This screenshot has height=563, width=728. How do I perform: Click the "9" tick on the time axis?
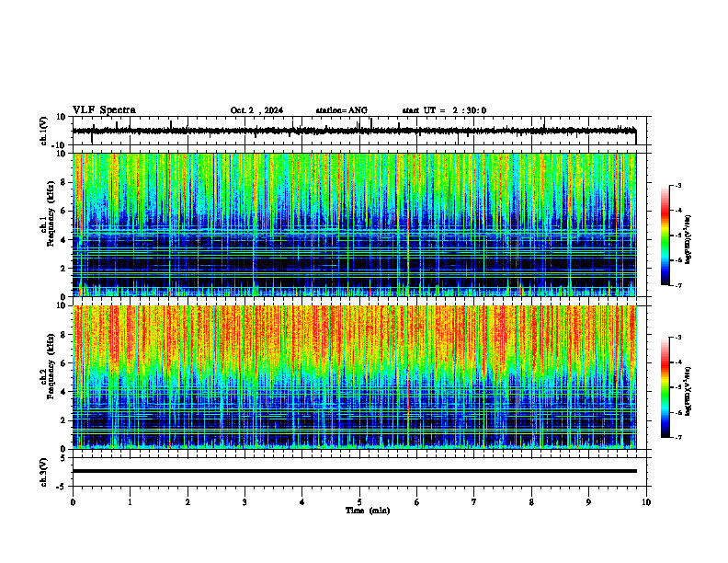coord(588,502)
